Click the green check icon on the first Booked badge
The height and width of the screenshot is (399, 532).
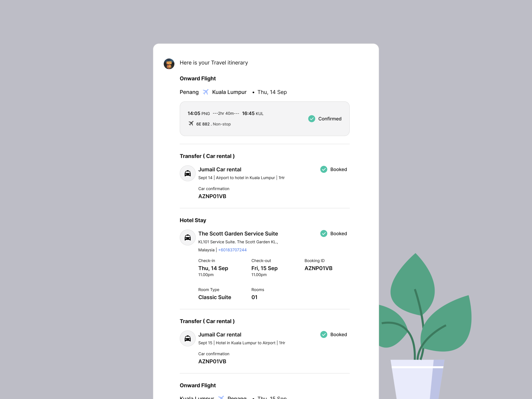(323, 169)
